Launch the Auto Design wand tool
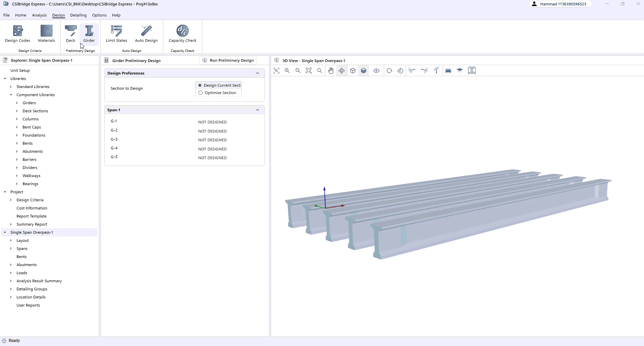The image size is (644, 346). pos(146,34)
